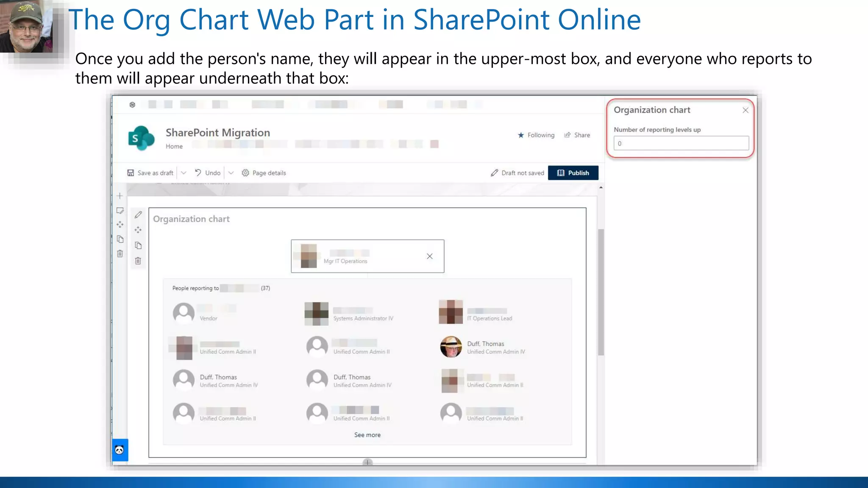Click the edit web part pencil icon

pyautogui.click(x=138, y=215)
